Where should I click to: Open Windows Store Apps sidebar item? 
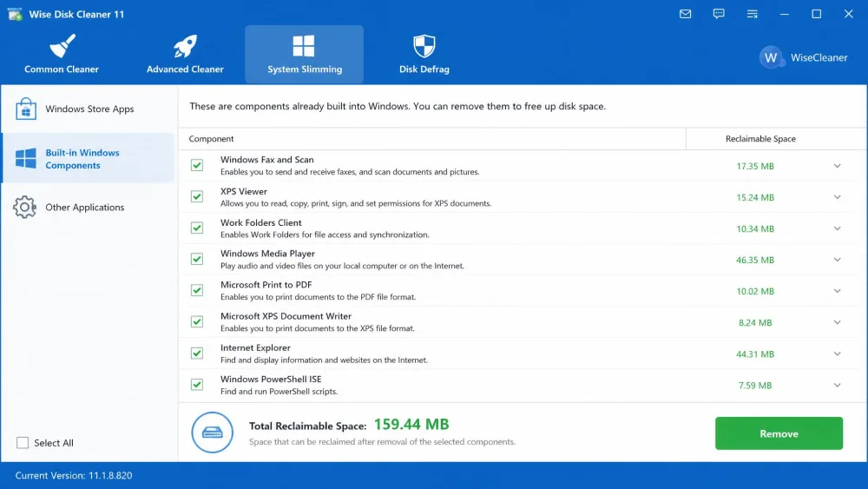click(89, 109)
